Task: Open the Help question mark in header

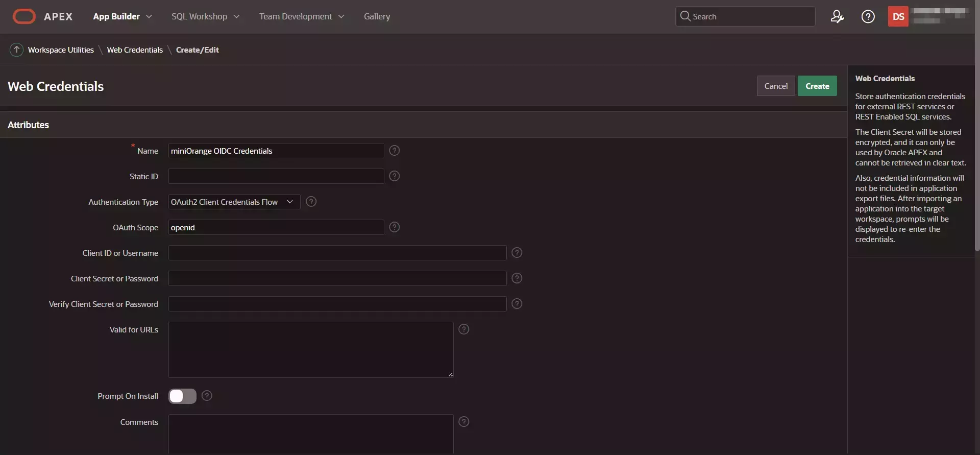Action: click(868, 16)
